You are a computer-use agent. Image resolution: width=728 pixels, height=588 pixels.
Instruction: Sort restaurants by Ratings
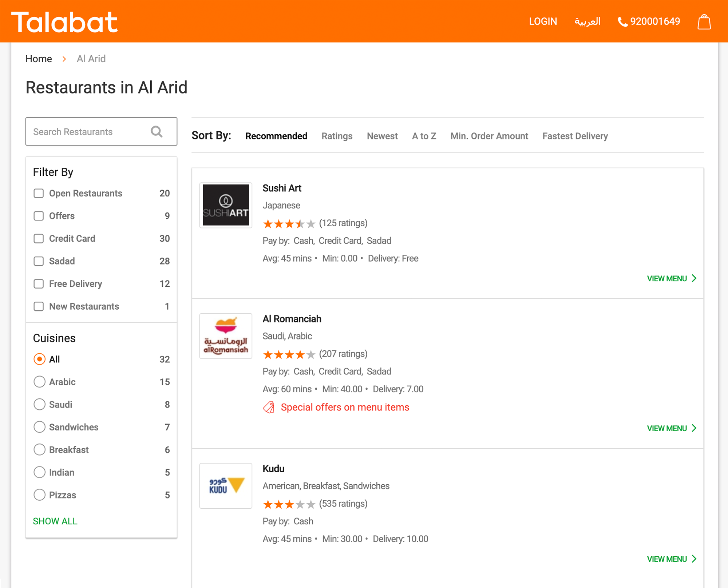[x=337, y=136]
